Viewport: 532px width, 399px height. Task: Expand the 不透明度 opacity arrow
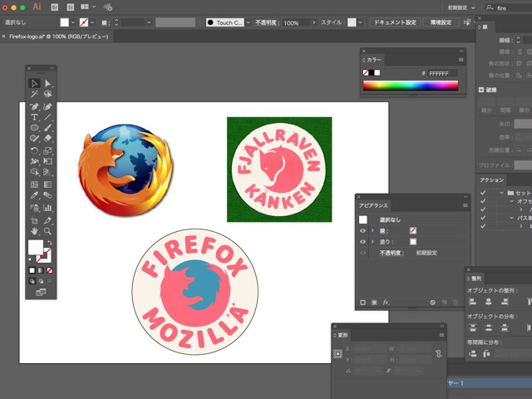coord(314,22)
